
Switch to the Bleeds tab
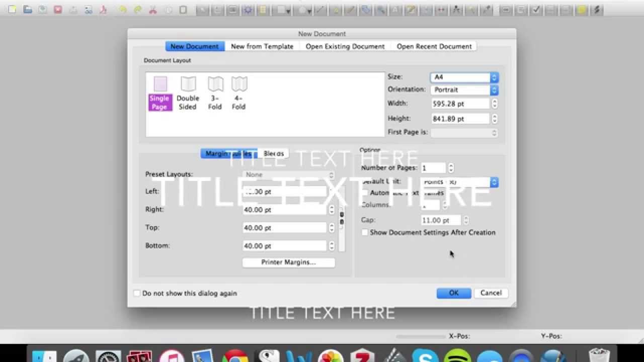(x=274, y=154)
